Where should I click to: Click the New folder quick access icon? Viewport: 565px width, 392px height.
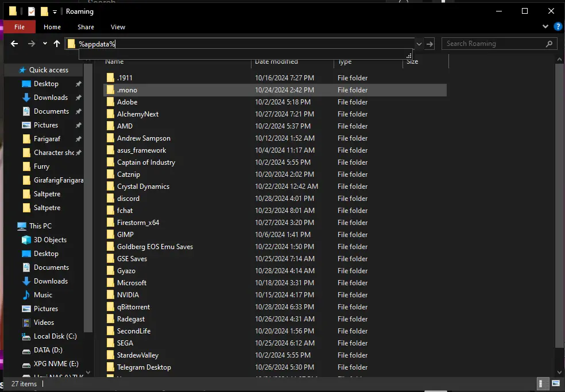coord(44,11)
